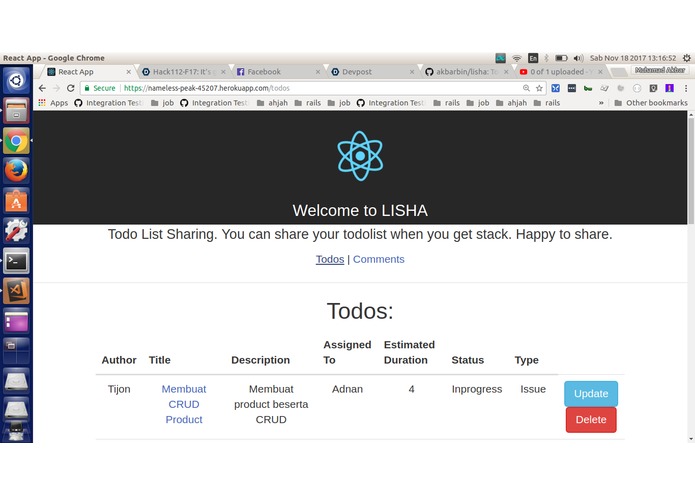This screenshot has height=494, width=695.
Task: Open the Terminal launcher icon
Action: point(16,261)
